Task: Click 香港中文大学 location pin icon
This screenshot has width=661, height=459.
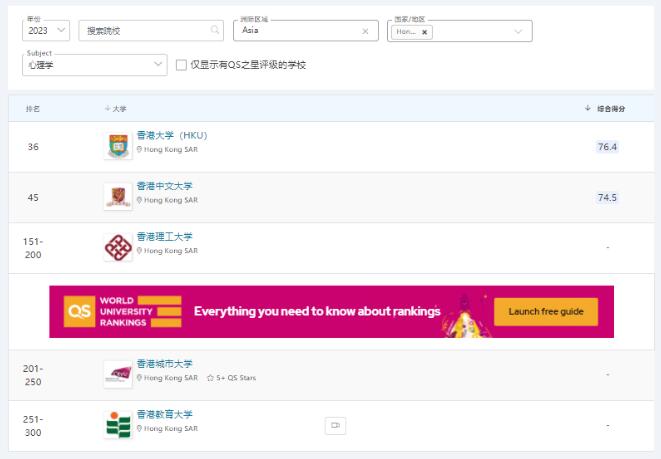Action: [139, 200]
